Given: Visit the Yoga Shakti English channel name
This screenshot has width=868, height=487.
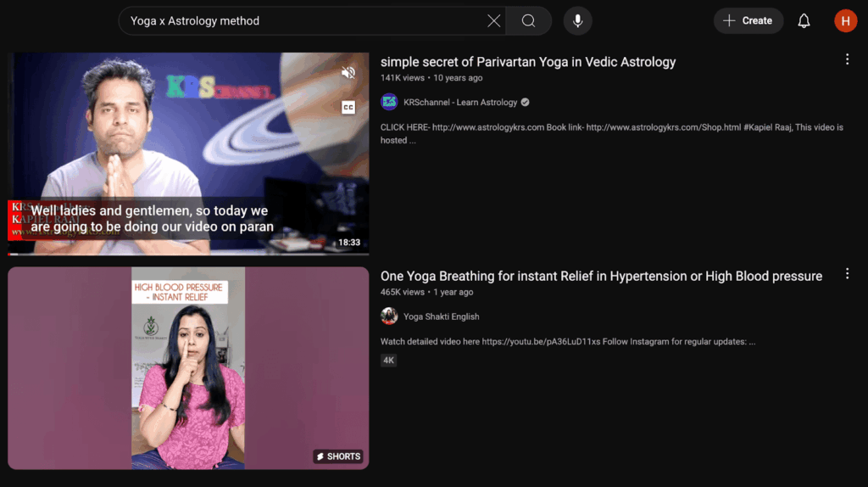Looking at the screenshot, I should coord(441,317).
